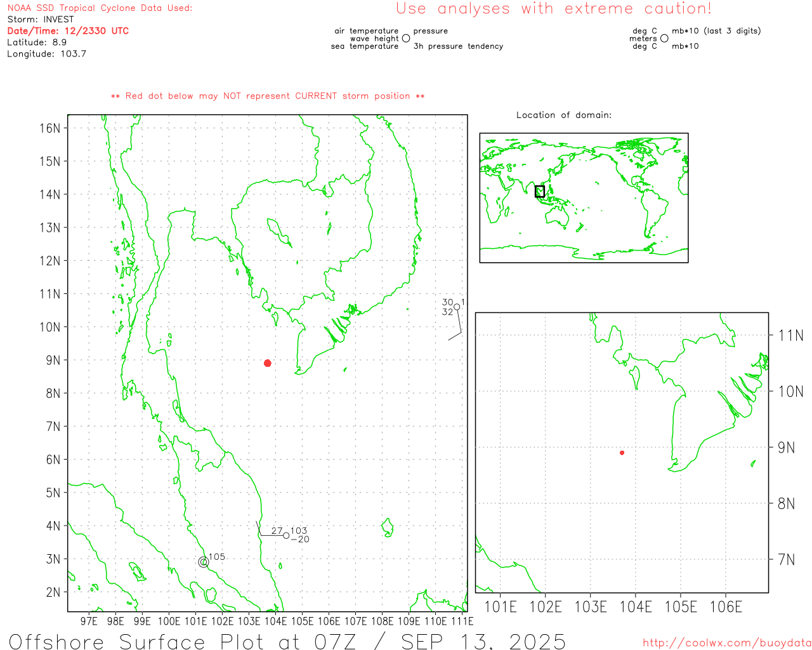Image resolution: width=812 pixels, height=650 pixels.
Task: Click the '3h pressure tendency' legend label
Action: pyautogui.click(x=458, y=46)
